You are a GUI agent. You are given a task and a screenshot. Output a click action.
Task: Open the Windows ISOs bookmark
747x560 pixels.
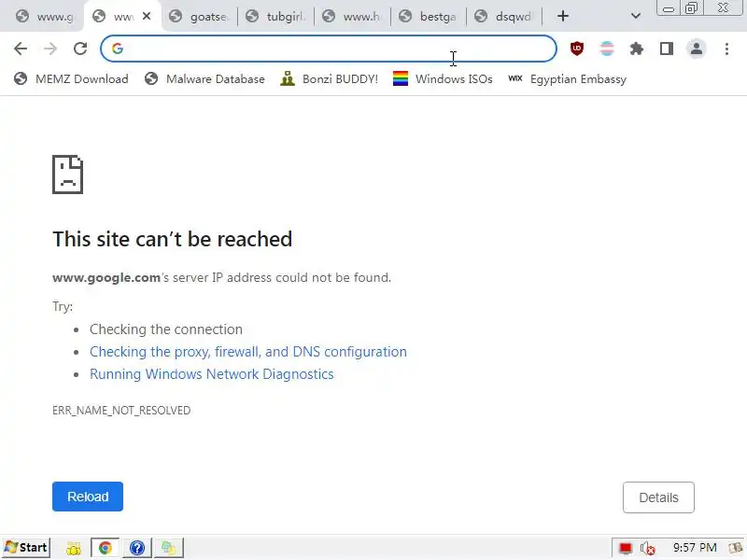(x=443, y=79)
